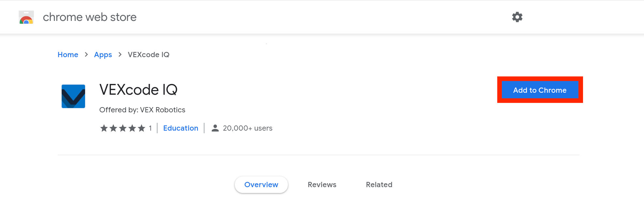
Task: Click the fifth rating star
Action: [142, 128]
